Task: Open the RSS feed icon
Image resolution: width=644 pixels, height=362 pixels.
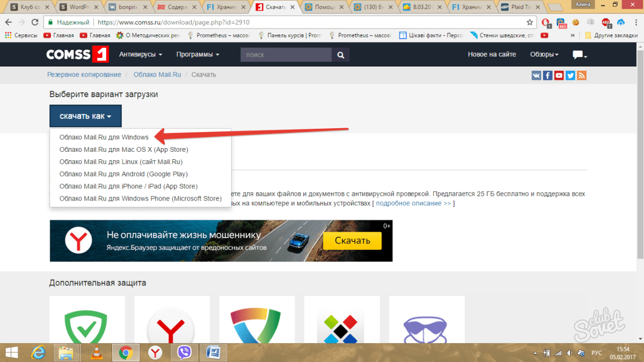Action: tap(581, 75)
